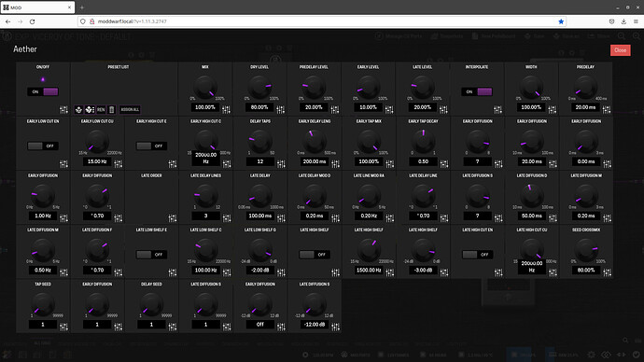The width and height of the screenshot is (644, 362).
Task: Open the addressing icon for Early Tap Decay
Action: pos(444,164)
